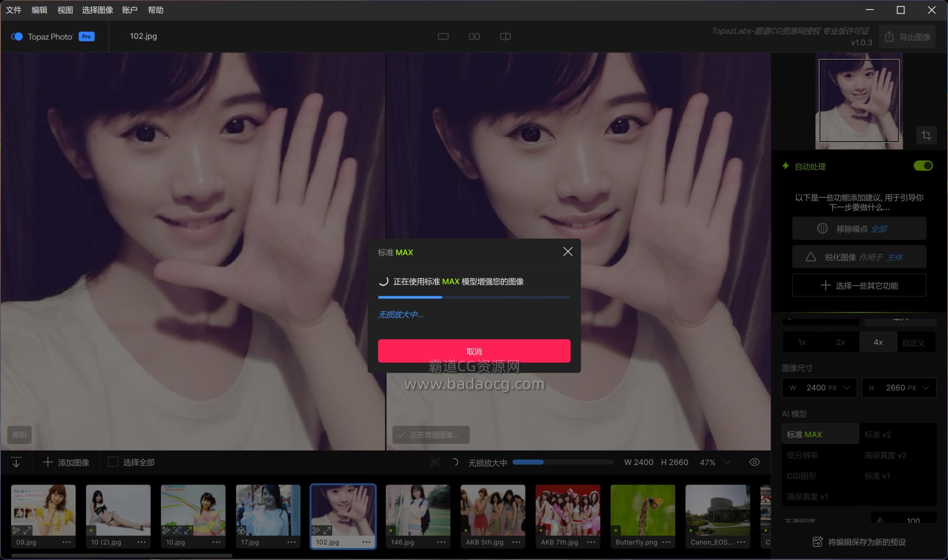Open the crop tool icon
This screenshot has width=948, height=560.
(x=926, y=135)
